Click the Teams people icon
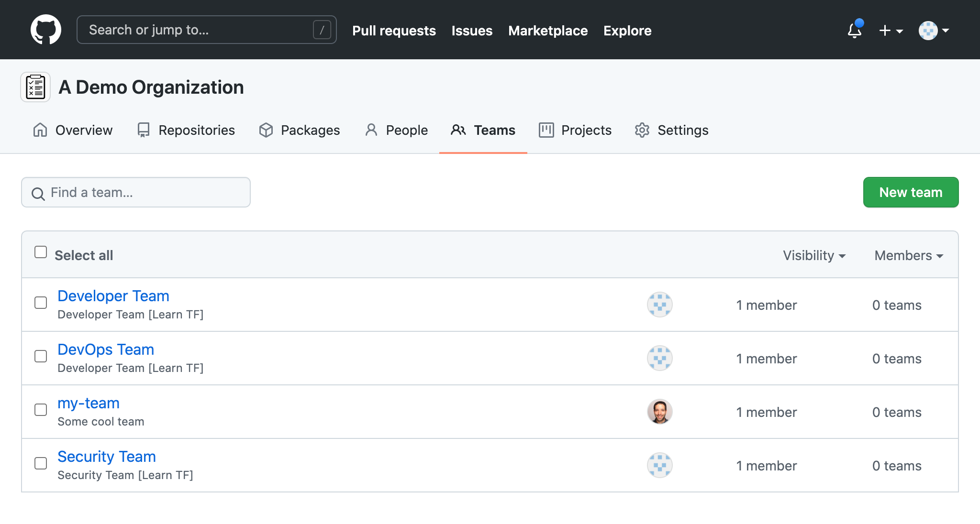Screen dimensions: 980x524 tap(458, 130)
